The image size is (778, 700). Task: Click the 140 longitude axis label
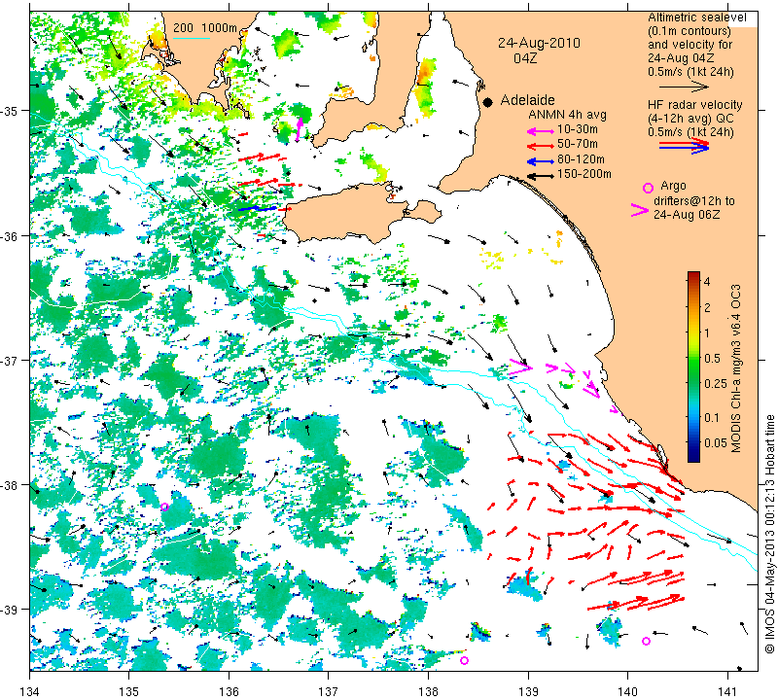click(627, 690)
